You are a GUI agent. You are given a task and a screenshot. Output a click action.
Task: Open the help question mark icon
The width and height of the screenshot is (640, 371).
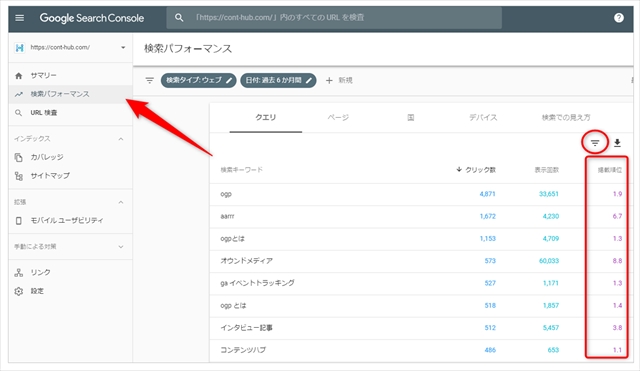619,18
